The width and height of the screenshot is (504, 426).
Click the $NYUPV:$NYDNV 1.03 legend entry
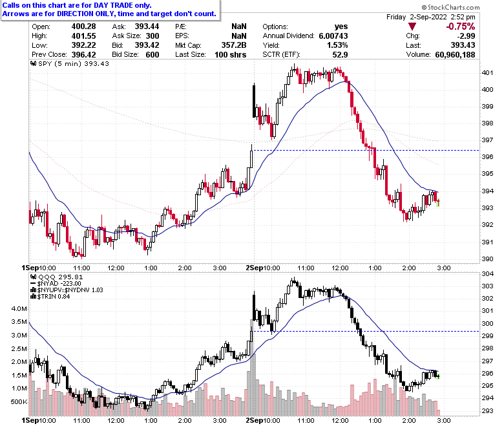70,290
